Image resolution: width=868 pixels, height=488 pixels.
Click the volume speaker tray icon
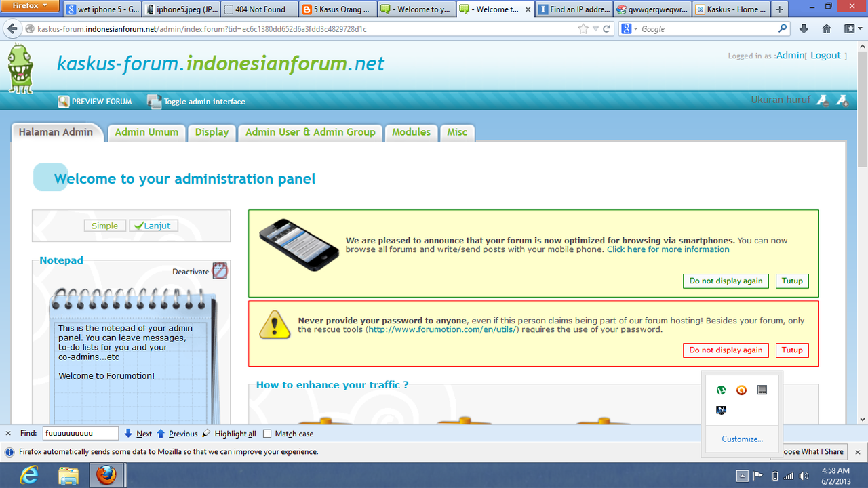[804, 476]
